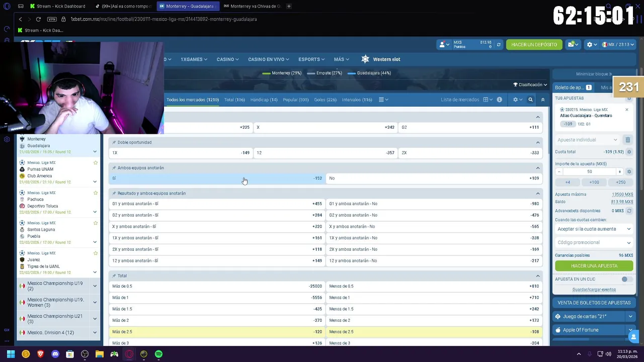Open the 1XGAMES menu
This screenshot has width=644, height=362.
click(194, 59)
